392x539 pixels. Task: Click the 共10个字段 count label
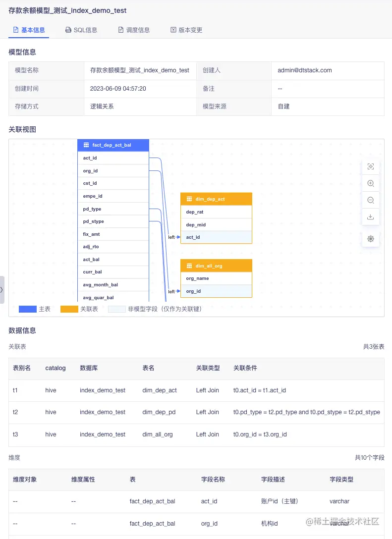point(370,458)
